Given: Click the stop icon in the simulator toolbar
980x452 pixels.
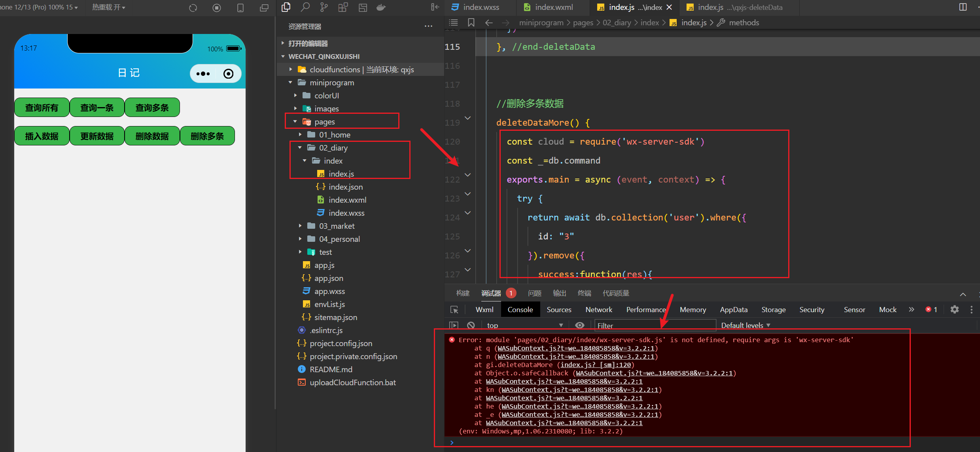Looking at the screenshot, I should pyautogui.click(x=217, y=8).
